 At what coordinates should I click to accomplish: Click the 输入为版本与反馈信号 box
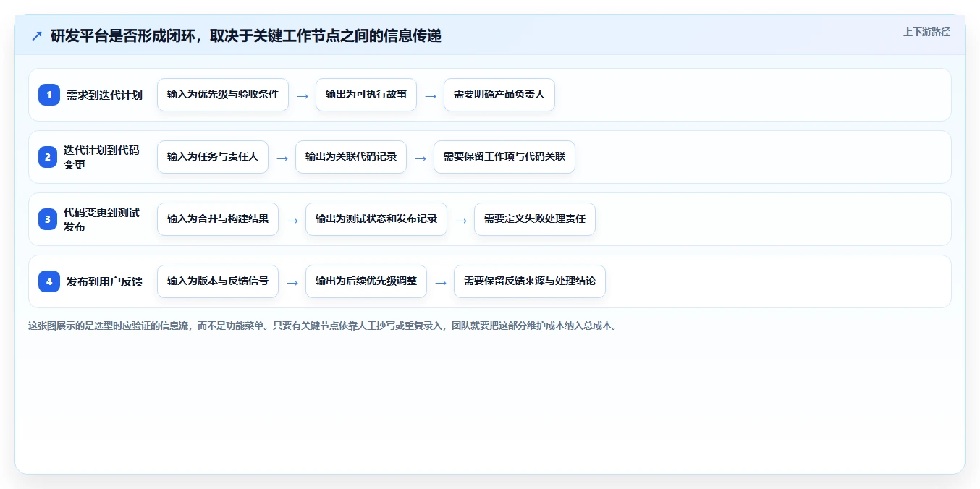coord(218,281)
